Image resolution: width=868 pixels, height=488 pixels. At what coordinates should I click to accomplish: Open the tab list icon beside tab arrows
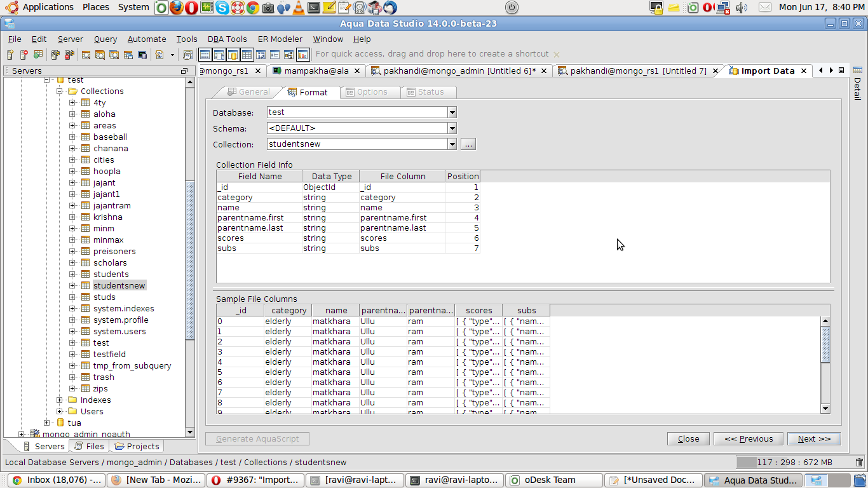[x=842, y=71]
